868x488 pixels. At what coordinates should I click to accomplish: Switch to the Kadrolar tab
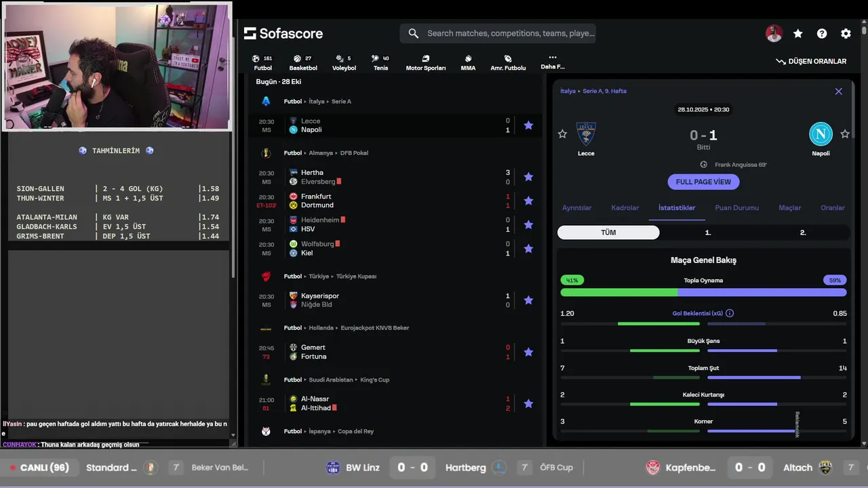click(x=625, y=208)
